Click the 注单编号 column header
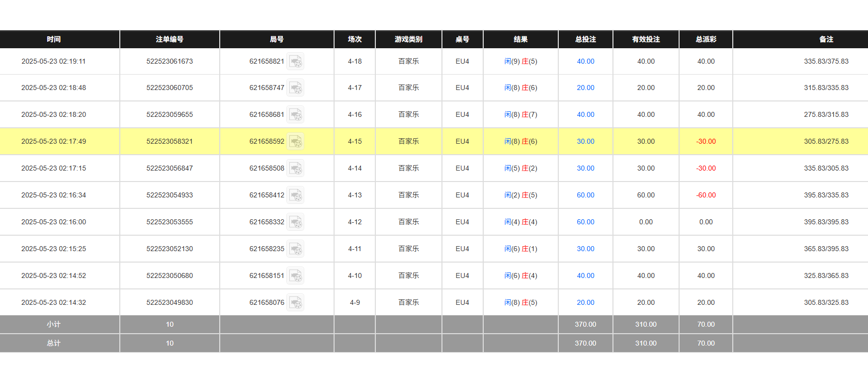Viewport: 868px width, 365px height. pos(170,39)
